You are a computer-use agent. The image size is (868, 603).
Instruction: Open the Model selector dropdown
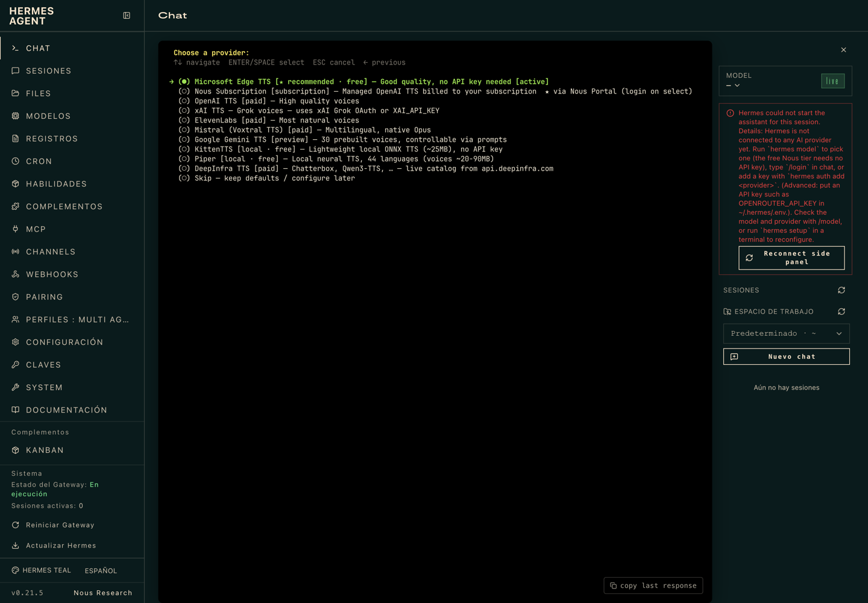click(x=733, y=86)
